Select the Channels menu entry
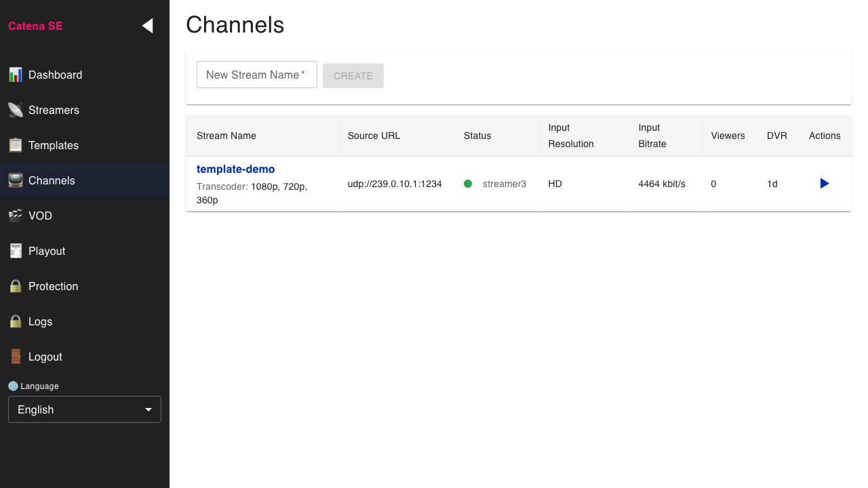The width and height of the screenshot is (868, 488). pyautogui.click(x=51, y=180)
